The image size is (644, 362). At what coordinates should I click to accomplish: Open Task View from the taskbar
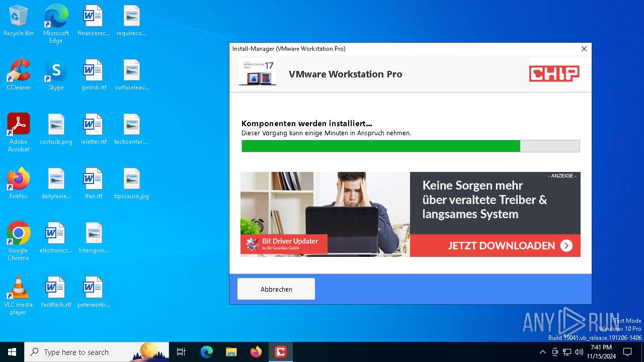pyautogui.click(x=181, y=352)
